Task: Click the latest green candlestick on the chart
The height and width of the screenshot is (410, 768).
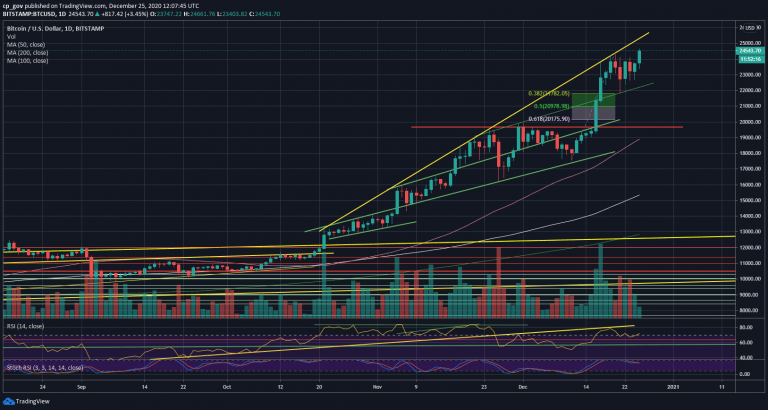Action: click(640, 59)
